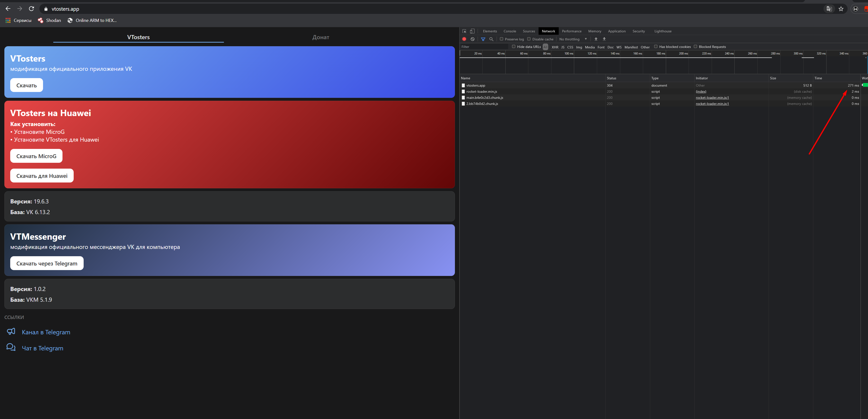The height and width of the screenshot is (419, 868).
Task: View site padlock security info
Action: pos(46,9)
